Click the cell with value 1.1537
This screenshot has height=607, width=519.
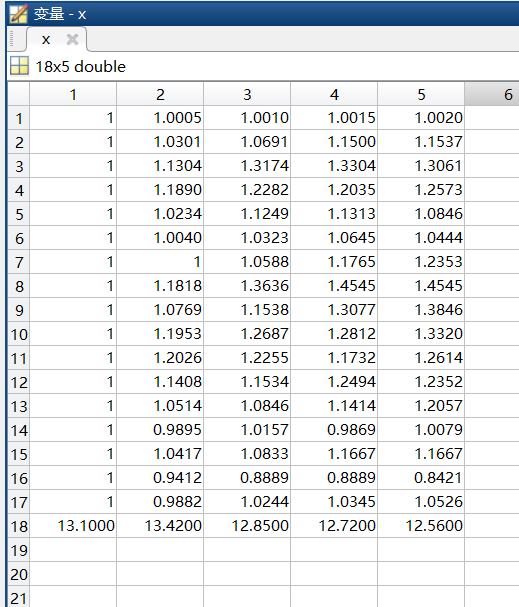[421, 142]
